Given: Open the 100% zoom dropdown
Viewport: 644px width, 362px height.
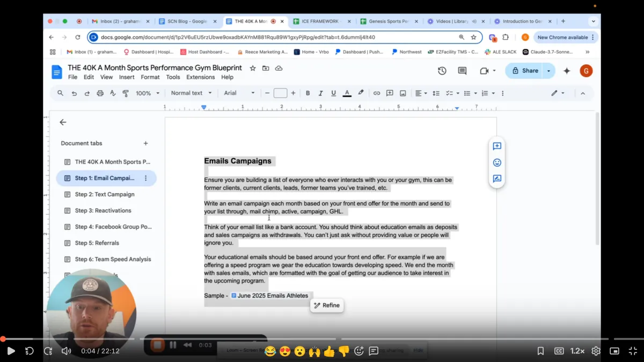Looking at the screenshot, I should coord(148,93).
